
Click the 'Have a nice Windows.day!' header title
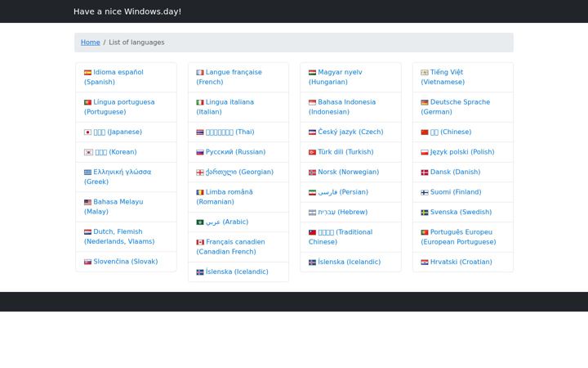[x=127, y=11]
